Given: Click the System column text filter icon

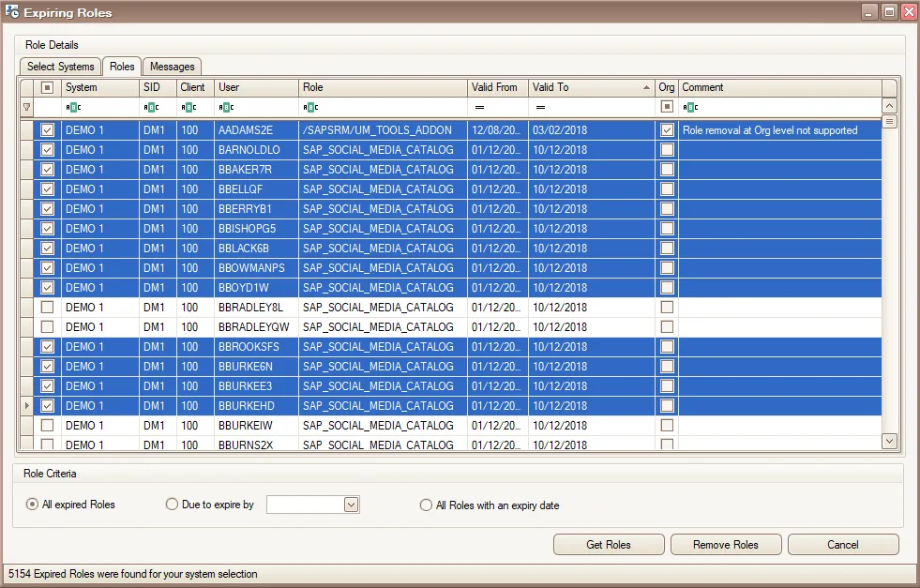Looking at the screenshot, I should coord(73,108).
